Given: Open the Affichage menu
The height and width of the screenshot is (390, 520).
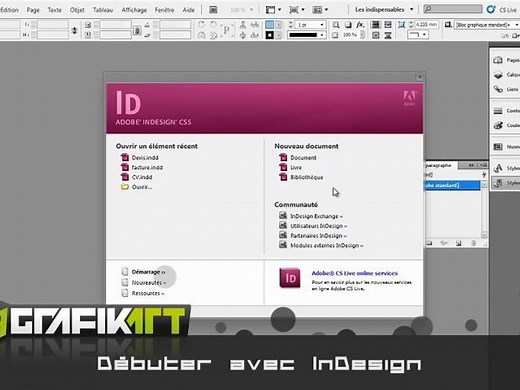Looking at the screenshot, I should 134,10.
